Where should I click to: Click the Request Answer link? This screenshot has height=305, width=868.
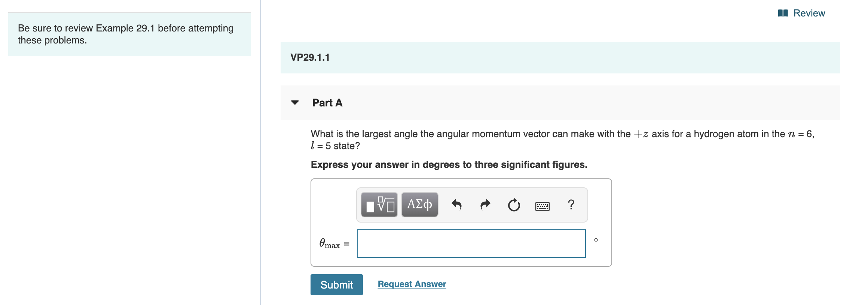(x=412, y=284)
